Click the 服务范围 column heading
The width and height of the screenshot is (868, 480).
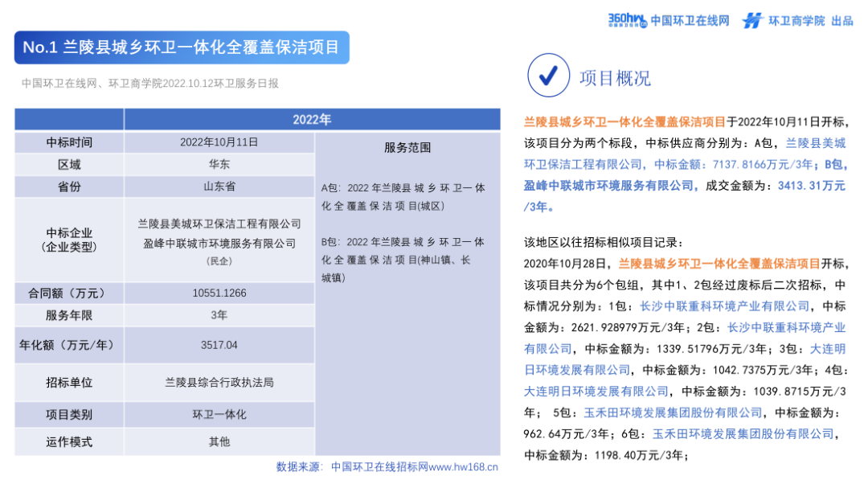pos(407,148)
